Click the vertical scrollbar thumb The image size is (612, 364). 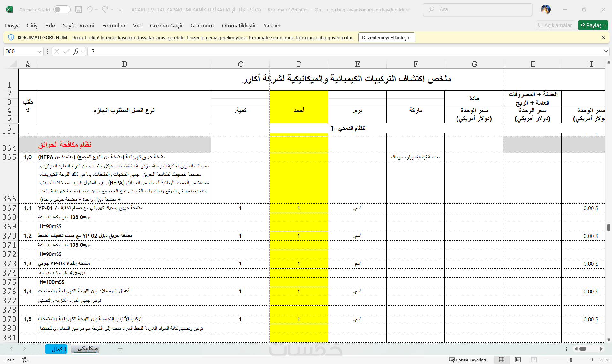[x=609, y=227]
